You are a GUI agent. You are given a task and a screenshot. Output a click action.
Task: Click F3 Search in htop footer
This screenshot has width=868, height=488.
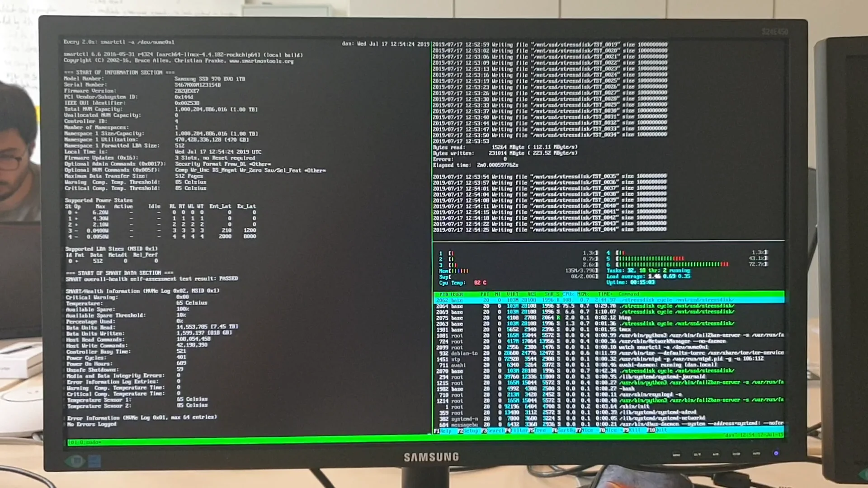click(495, 431)
